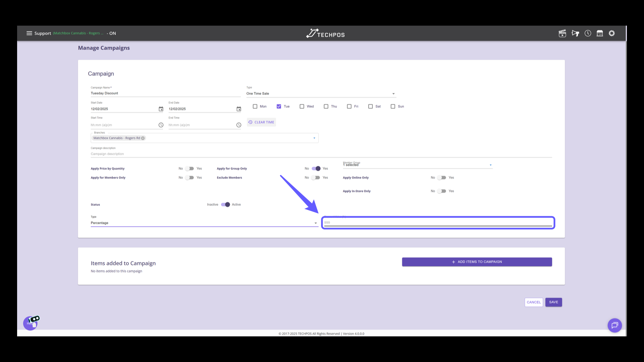Click the Campaign Name input field
Image resolution: width=644 pixels, height=362 pixels.
pyautogui.click(x=165, y=94)
